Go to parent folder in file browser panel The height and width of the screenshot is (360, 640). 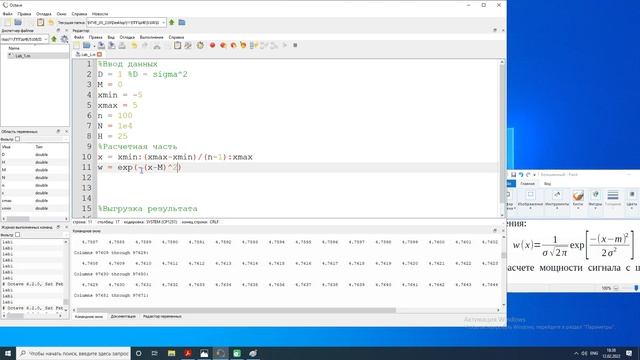tap(54, 39)
